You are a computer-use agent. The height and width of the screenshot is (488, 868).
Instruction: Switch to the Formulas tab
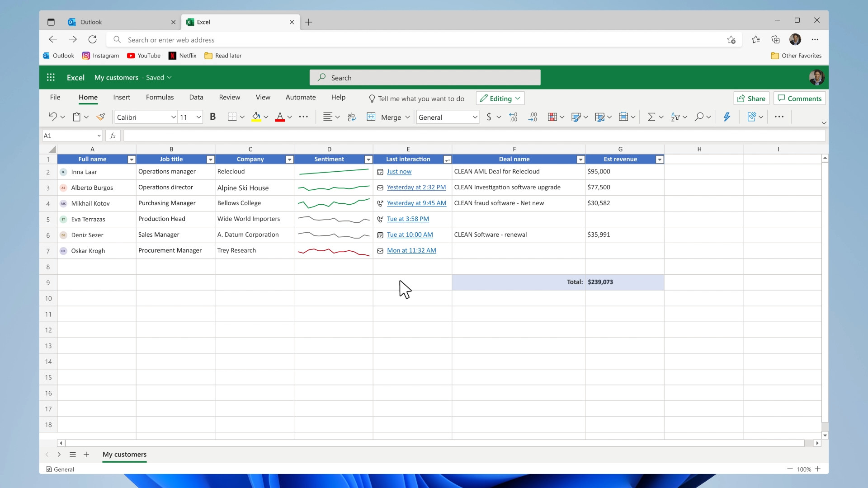160,97
